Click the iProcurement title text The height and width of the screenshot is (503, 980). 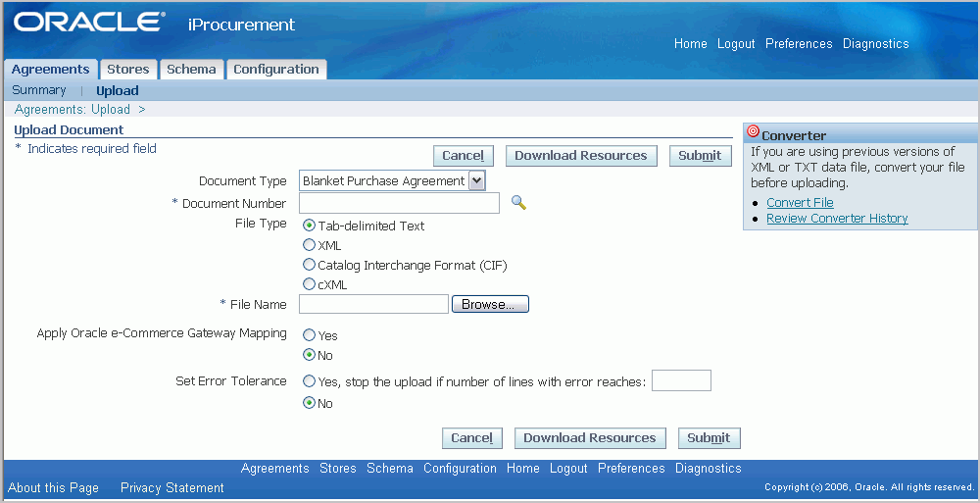point(241,25)
